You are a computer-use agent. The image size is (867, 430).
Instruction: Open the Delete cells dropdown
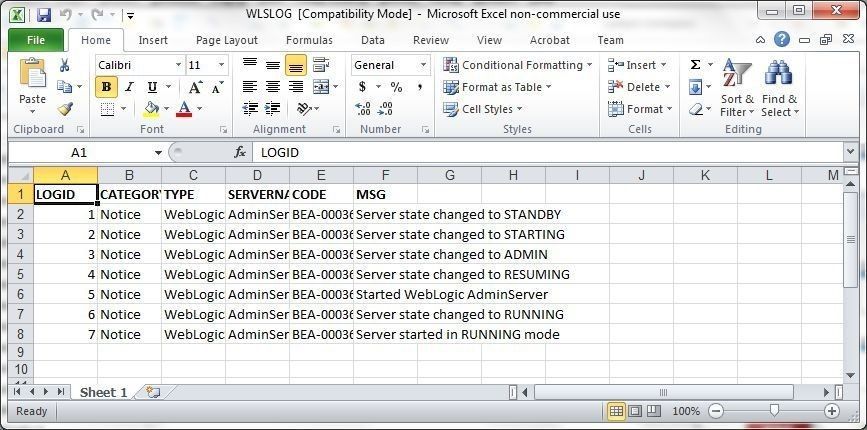(x=639, y=87)
